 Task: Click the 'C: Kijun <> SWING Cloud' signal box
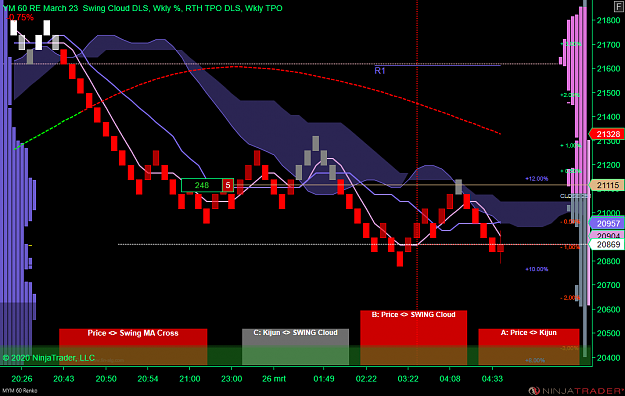pyautogui.click(x=295, y=347)
